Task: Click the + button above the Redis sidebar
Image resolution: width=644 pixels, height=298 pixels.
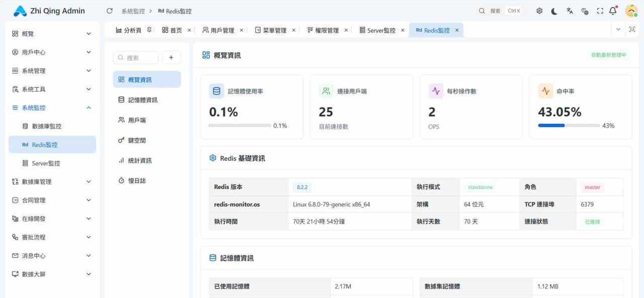Action: (171, 57)
